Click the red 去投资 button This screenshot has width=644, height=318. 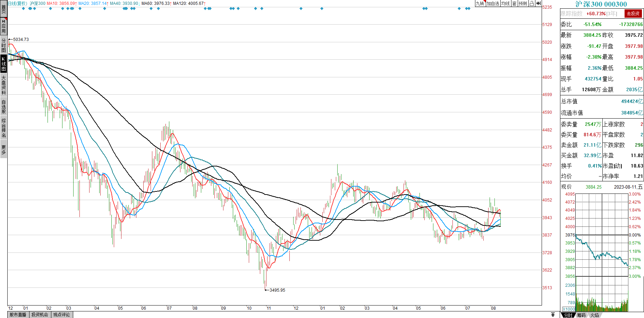633,14
